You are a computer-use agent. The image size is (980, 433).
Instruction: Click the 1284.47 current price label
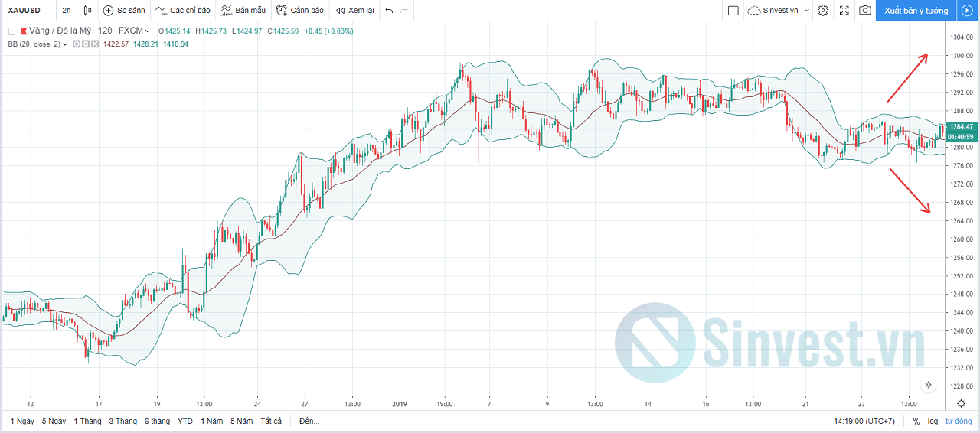(x=962, y=127)
